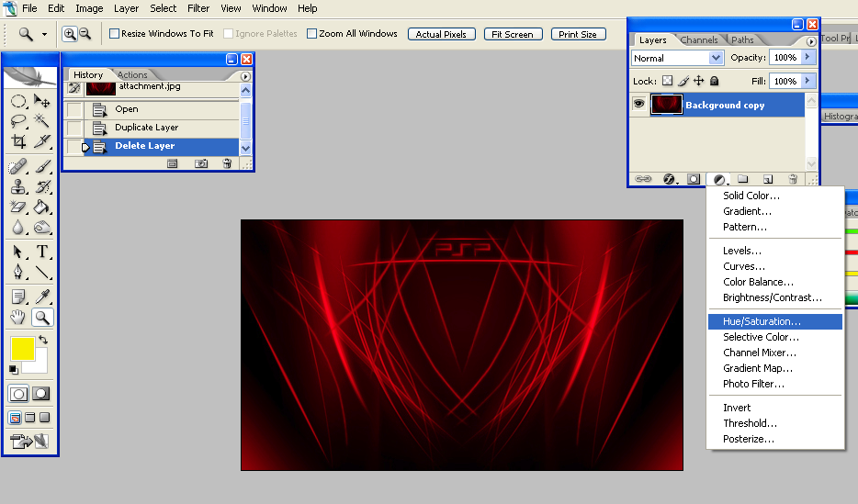Switch to the Channels tab
The width and height of the screenshot is (858, 504).
pyautogui.click(x=699, y=39)
